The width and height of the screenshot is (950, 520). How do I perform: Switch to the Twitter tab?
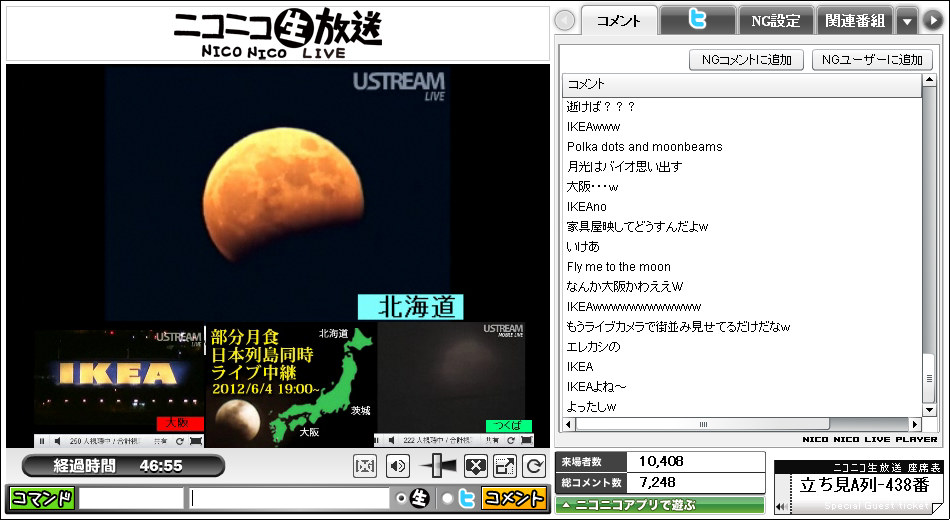(698, 21)
